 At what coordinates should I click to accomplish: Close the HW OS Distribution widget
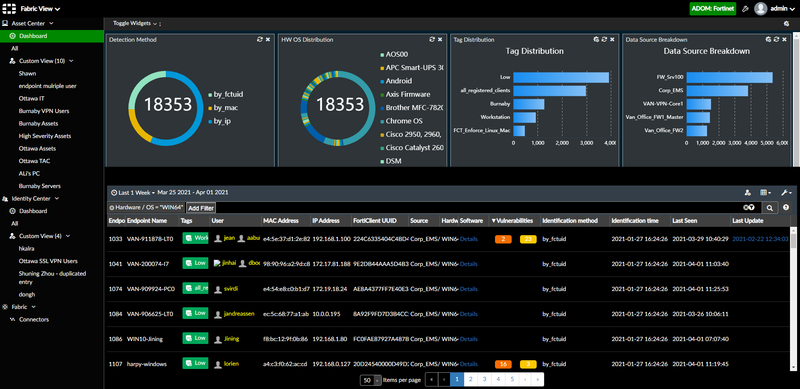tap(440, 39)
